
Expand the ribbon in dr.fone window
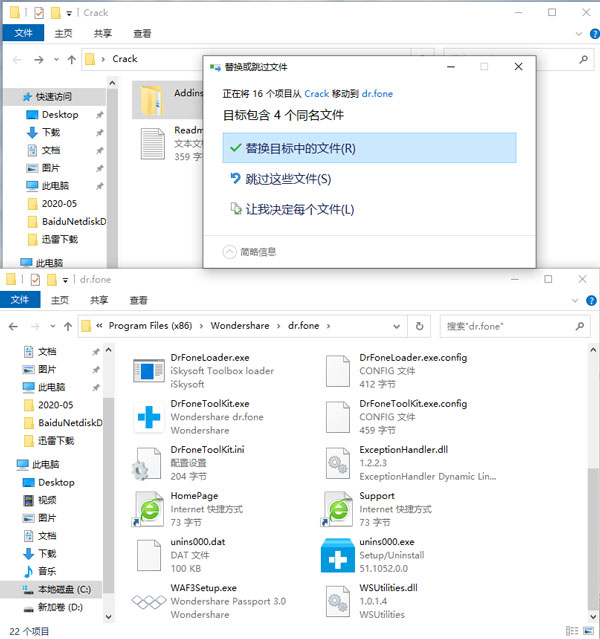coord(575,301)
